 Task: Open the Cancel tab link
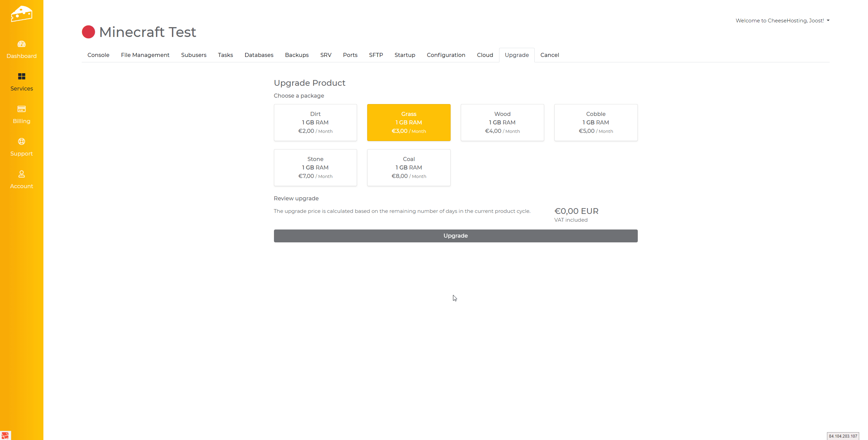(549, 55)
